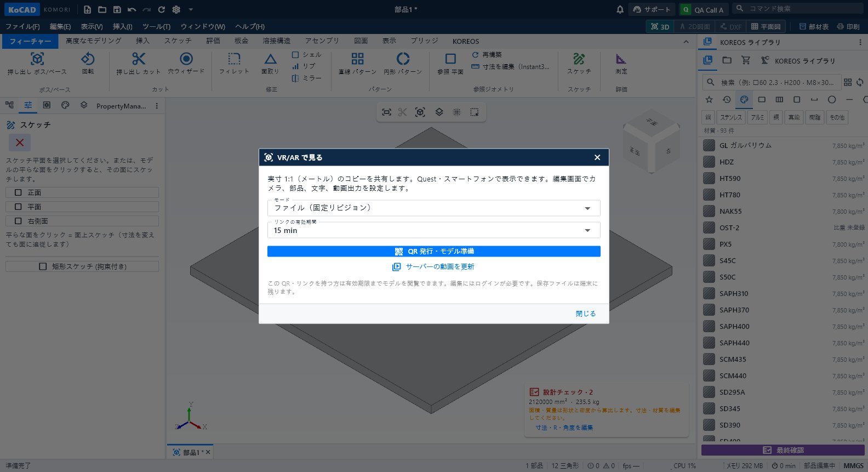
Task: Click 閉じる to close the dialog
Action: click(x=586, y=314)
